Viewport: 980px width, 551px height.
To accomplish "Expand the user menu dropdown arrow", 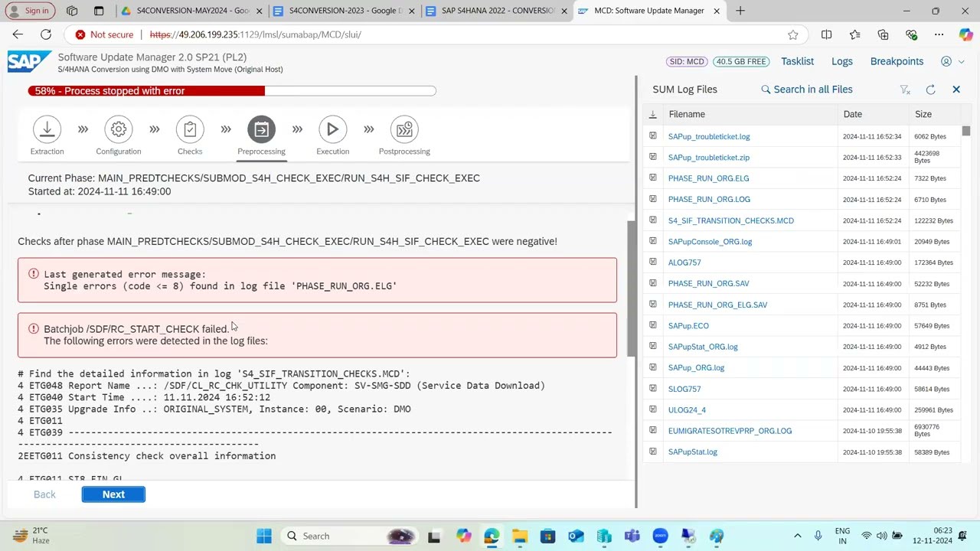I will (x=960, y=61).
